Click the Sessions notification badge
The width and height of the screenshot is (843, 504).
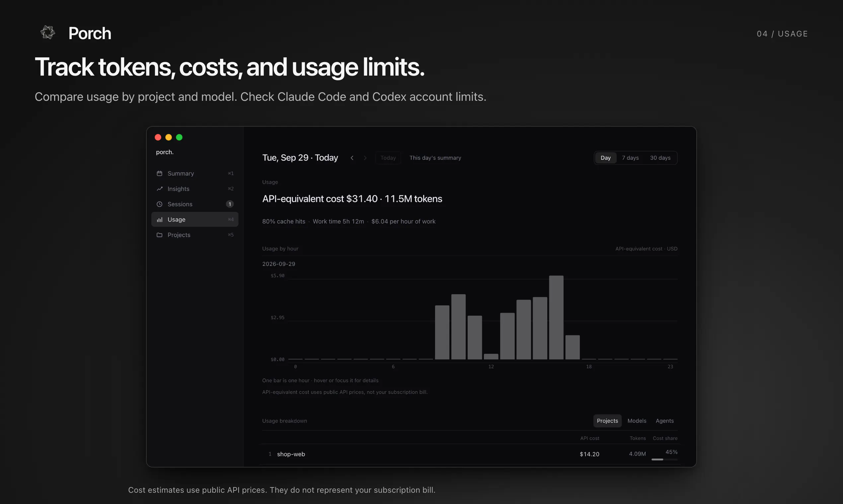(x=230, y=204)
